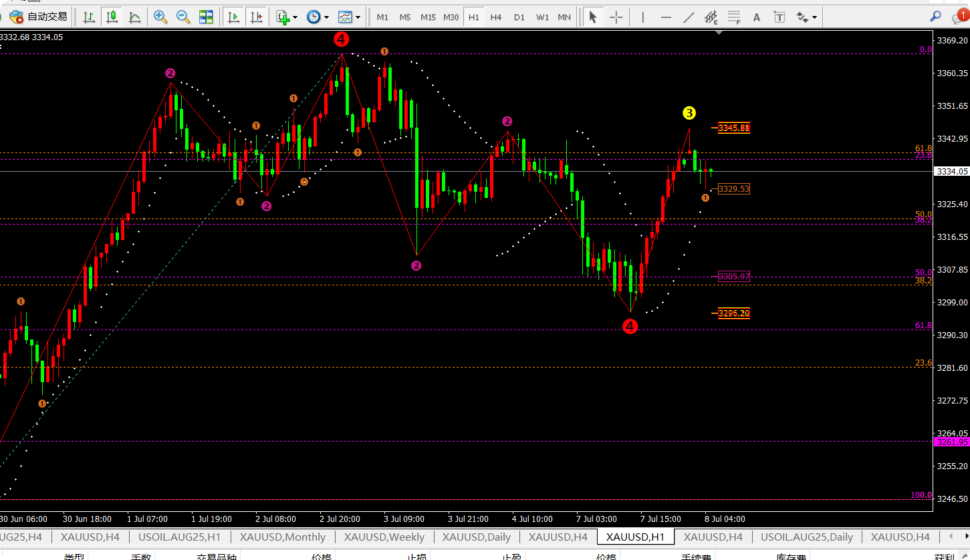Select the H1 timeframe button

coord(474,17)
